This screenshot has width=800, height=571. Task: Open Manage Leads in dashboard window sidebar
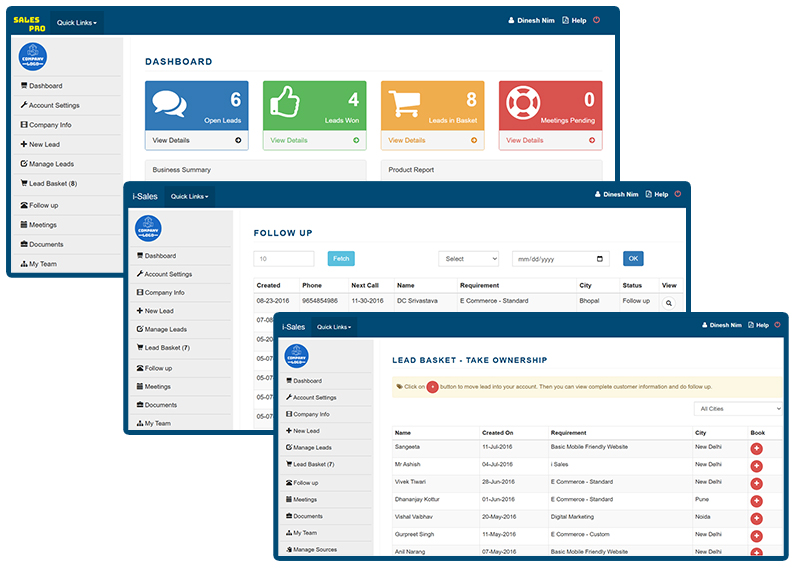pos(47,164)
